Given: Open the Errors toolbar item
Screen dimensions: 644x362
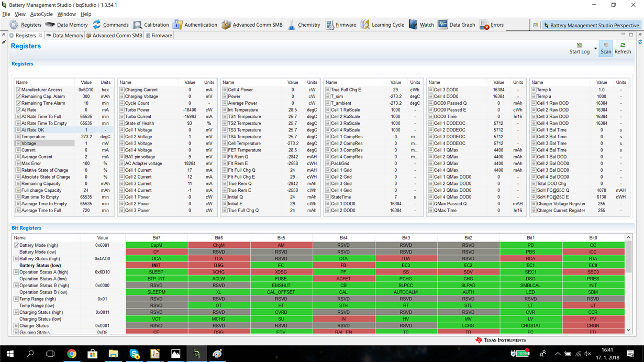Looking at the screenshot, I should (492, 25).
